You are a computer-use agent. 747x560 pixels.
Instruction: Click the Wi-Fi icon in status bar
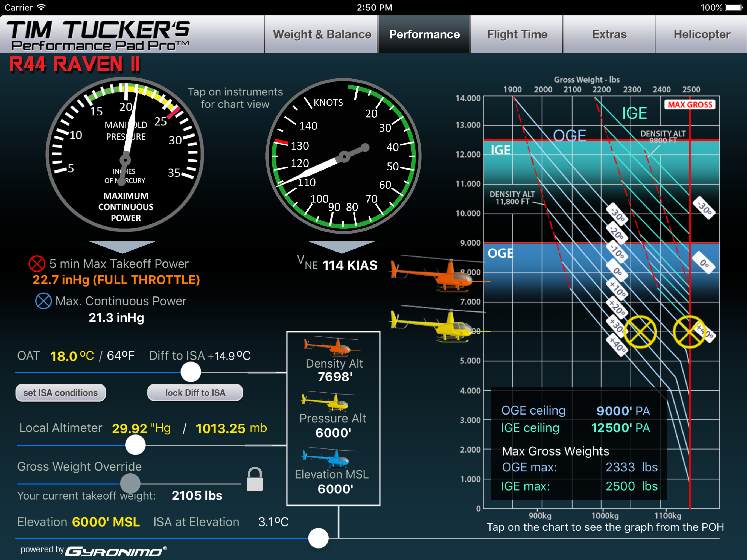(41, 7)
